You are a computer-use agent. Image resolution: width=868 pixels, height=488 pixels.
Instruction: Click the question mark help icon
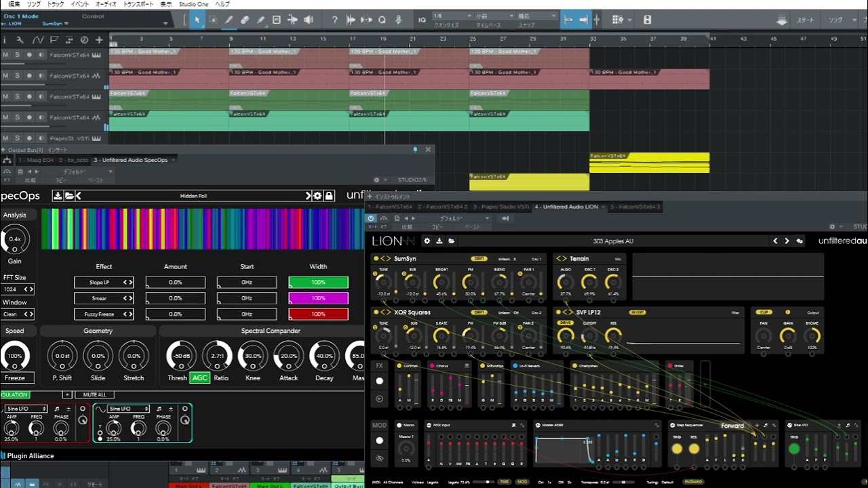click(334, 20)
